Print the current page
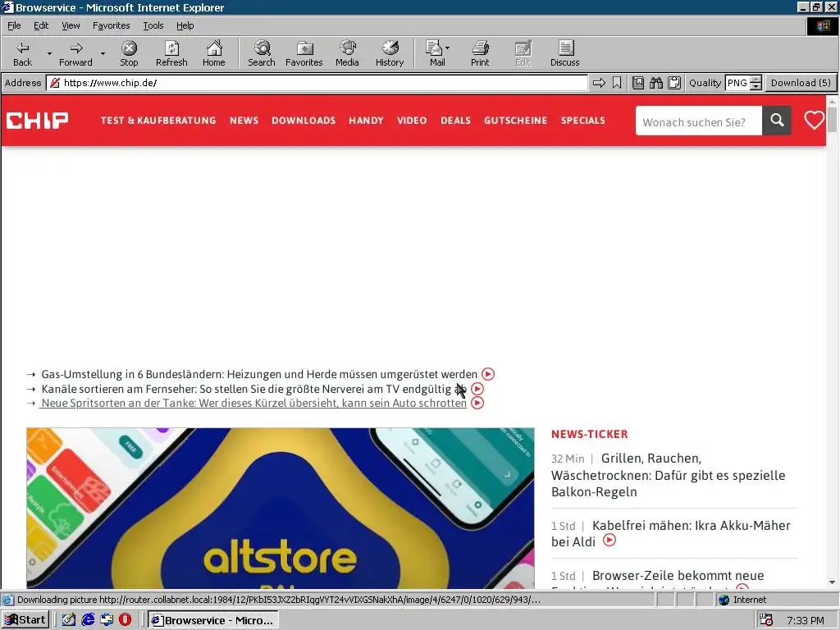Screen dimensions: 840x630 (x=480, y=53)
